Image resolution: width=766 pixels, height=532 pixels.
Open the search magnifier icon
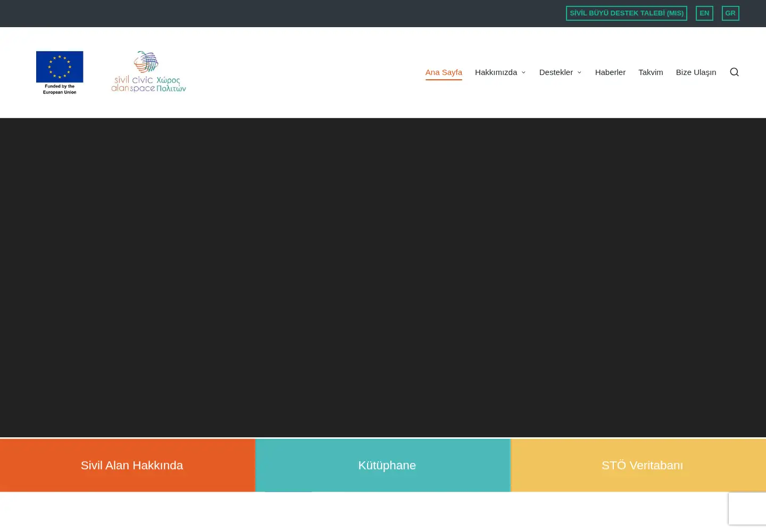[734, 72]
